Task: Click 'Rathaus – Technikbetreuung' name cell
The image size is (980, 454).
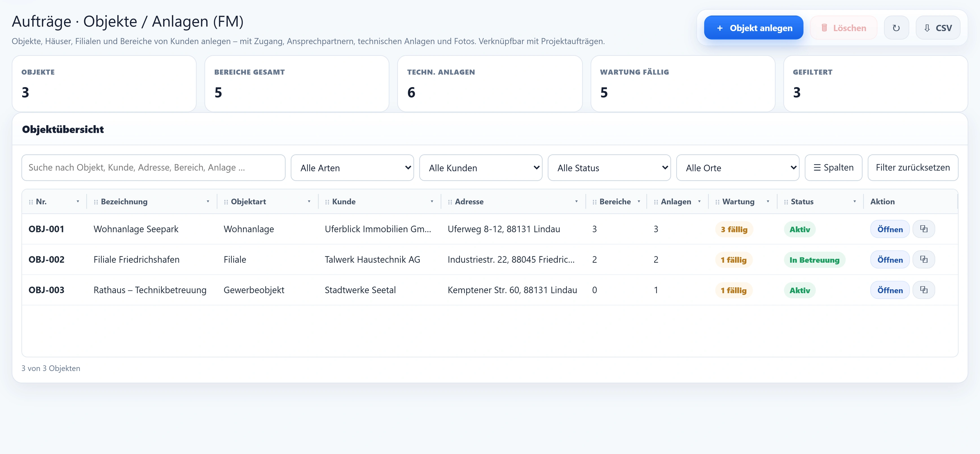Action: point(150,290)
